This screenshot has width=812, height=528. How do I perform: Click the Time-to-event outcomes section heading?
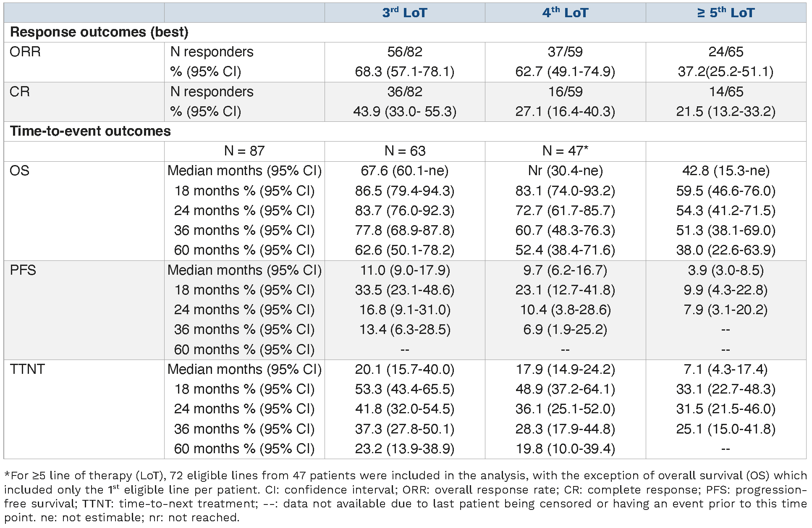90,131
